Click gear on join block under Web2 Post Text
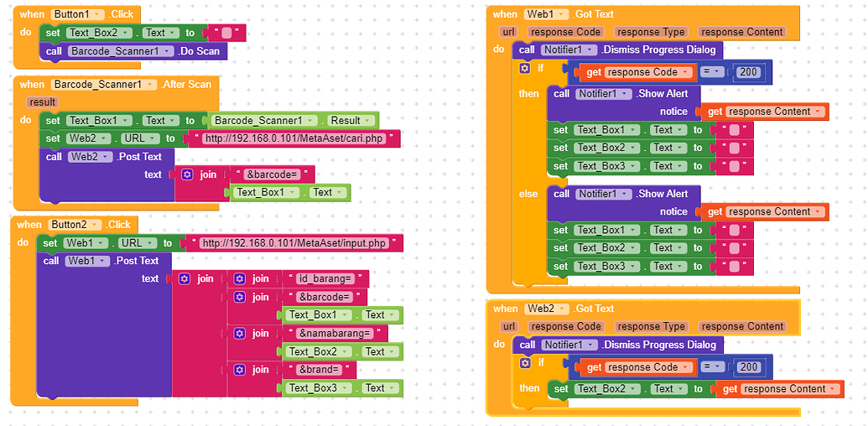The image size is (868, 426). [187, 175]
